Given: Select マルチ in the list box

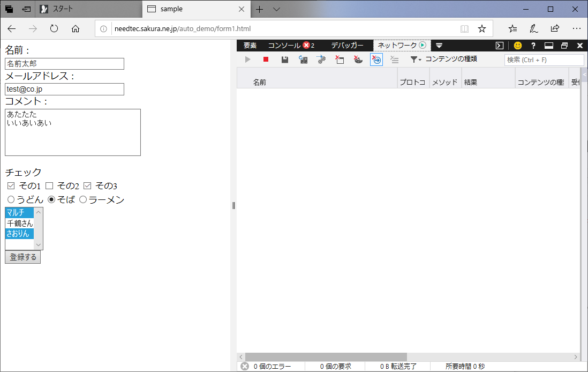Looking at the screenshot, I should [x=19, y=212].
